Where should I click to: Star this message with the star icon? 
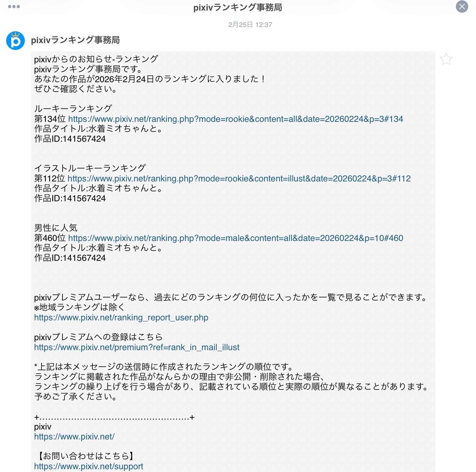point(446,59)
